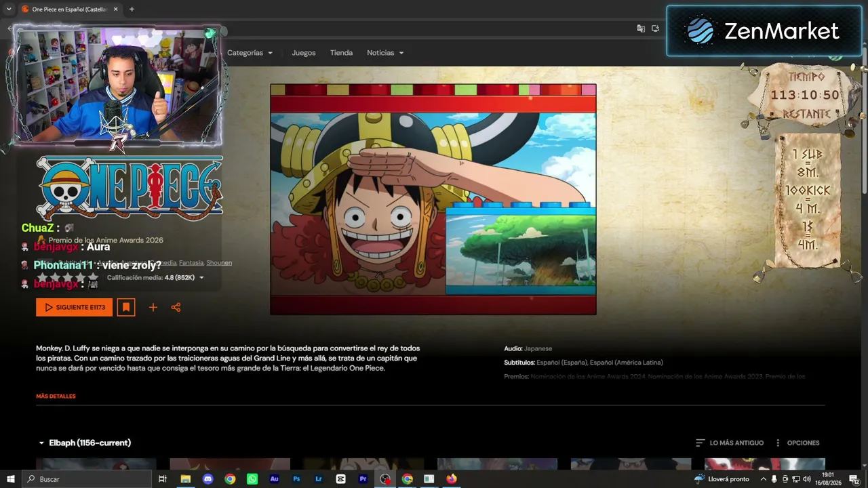The width and height of the screenshot is (868, 488).
Task: Open the first Google Chrome taskbar icon
Action: pos(230,479)
